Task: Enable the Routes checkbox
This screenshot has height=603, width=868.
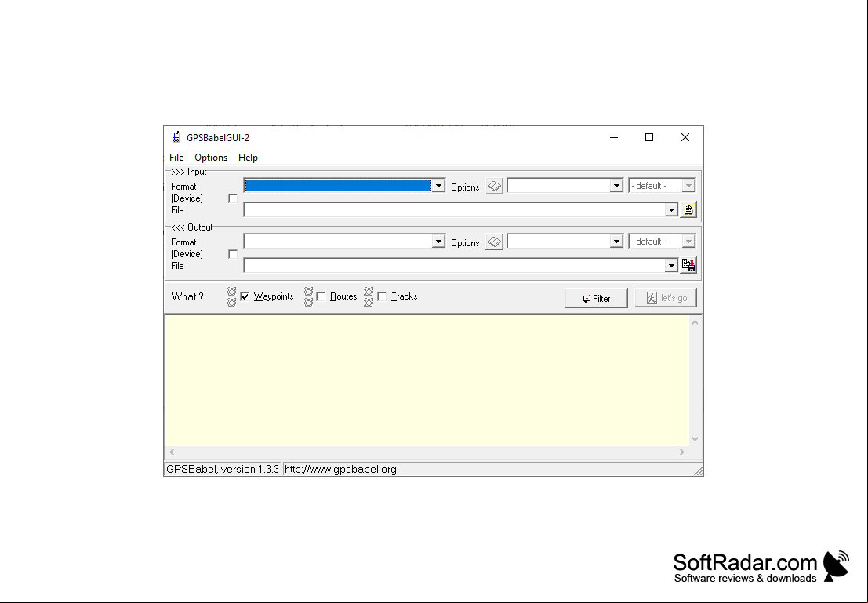Action: (321, 296)
